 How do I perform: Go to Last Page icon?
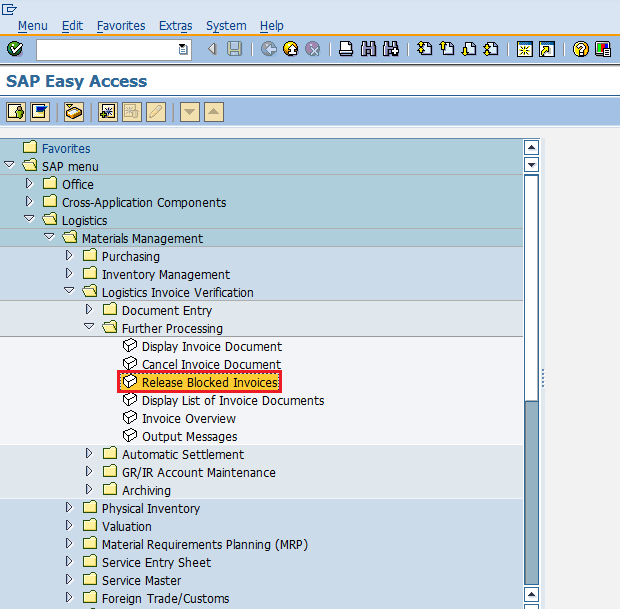[491, 49]
